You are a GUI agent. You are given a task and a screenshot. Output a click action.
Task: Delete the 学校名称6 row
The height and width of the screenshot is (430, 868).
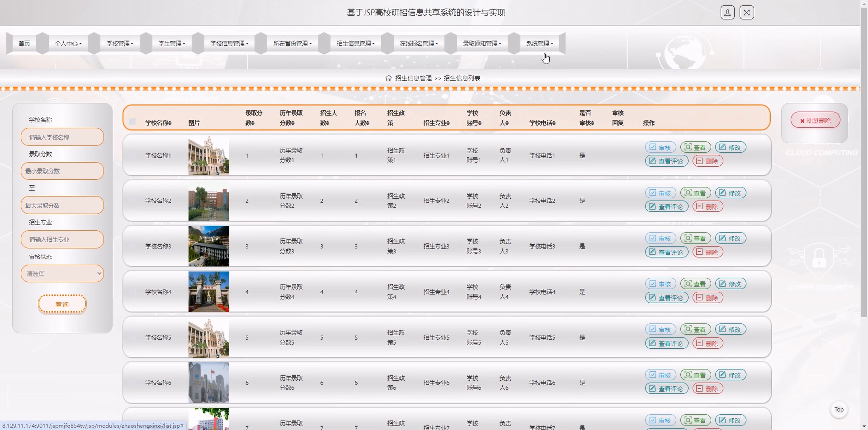(x=708, y=389)
